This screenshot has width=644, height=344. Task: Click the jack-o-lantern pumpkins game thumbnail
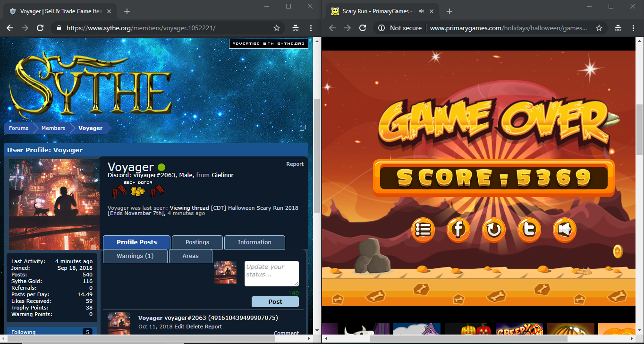[x=468, y=329]
